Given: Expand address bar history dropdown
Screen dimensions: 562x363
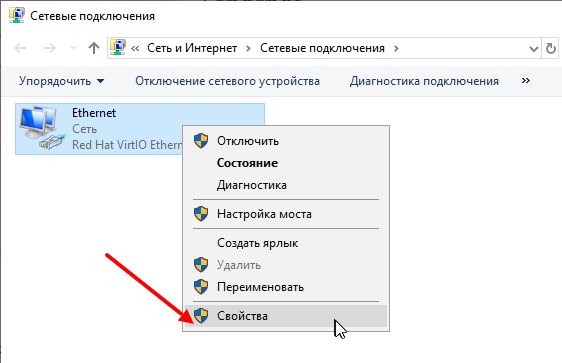Looking at the screenshot, I should point(534,49).
